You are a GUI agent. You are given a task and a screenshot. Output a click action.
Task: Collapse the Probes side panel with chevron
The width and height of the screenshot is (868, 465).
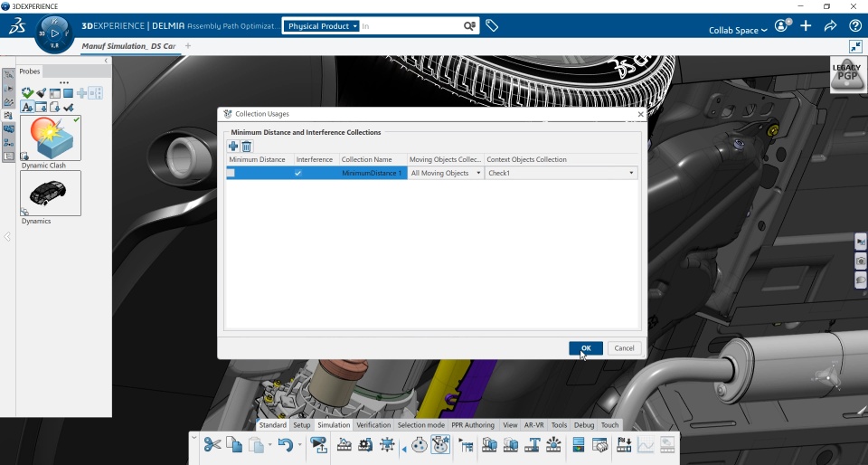(x=106, y=61)
